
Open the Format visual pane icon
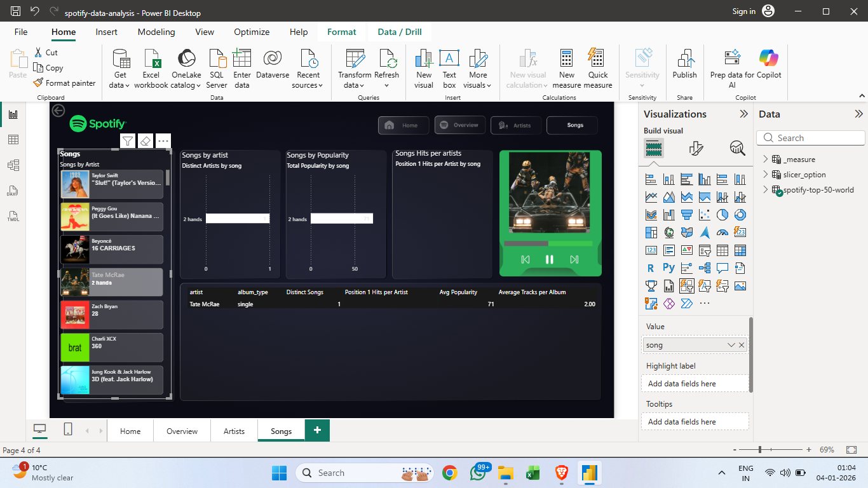tap(696, 149)
